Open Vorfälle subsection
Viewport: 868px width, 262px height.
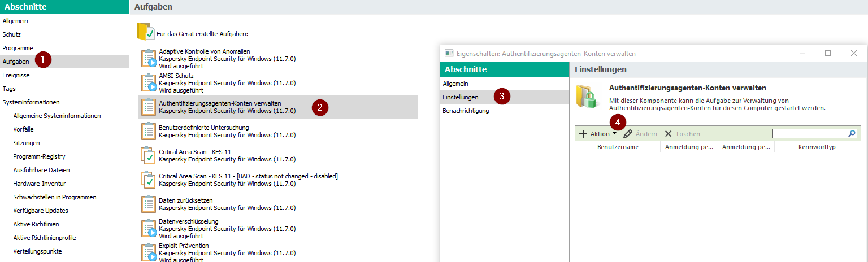[23, 129]
